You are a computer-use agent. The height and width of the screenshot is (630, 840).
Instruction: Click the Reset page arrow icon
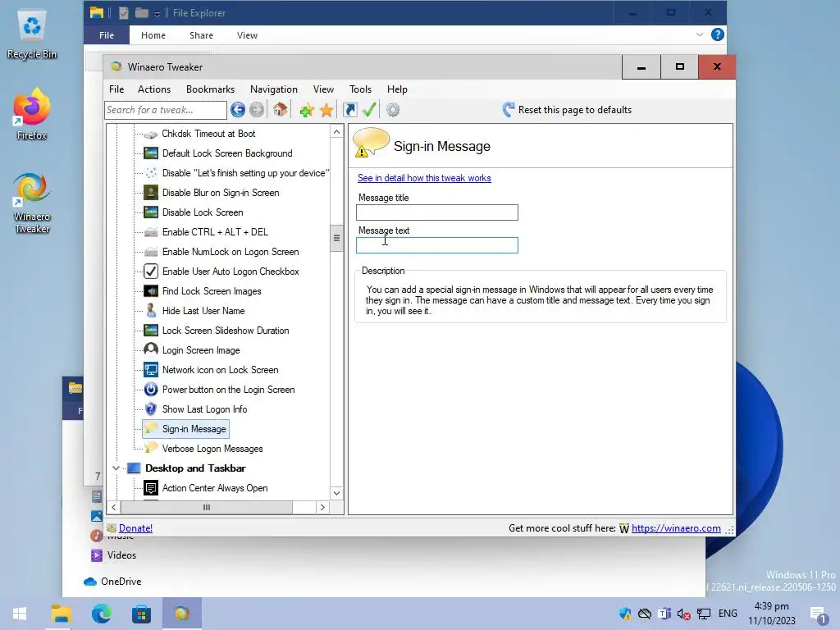(x=509, y=110)
